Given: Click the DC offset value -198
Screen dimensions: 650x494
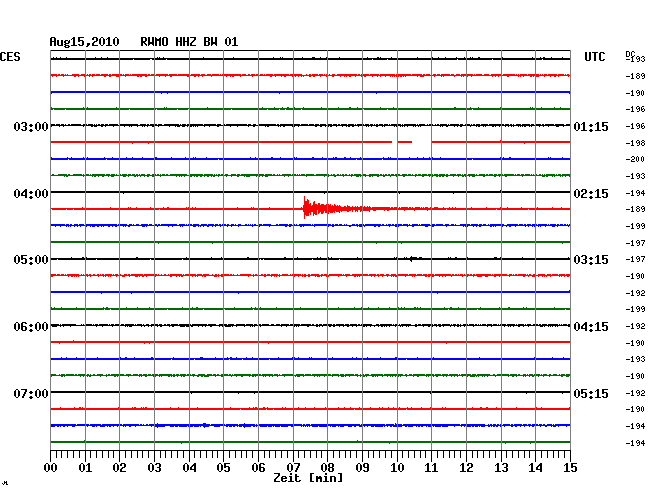Looking at the screenshot, I should 635,143.
